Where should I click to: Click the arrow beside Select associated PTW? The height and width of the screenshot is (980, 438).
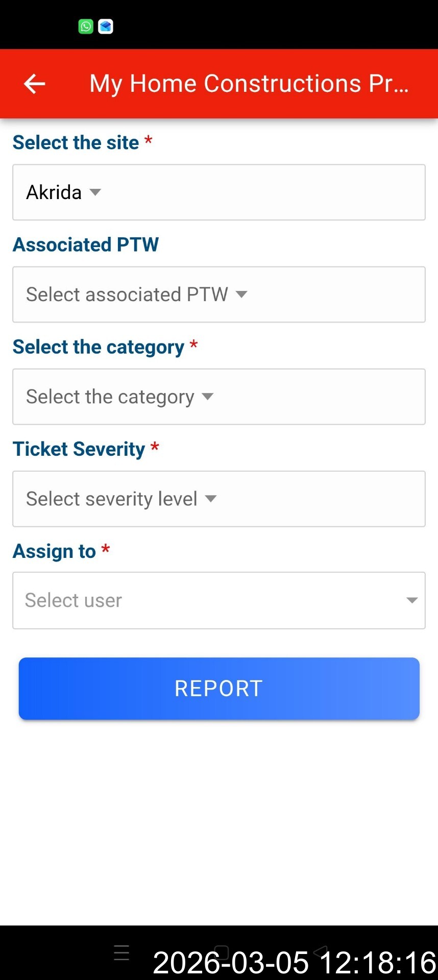[x=241, y=295]
